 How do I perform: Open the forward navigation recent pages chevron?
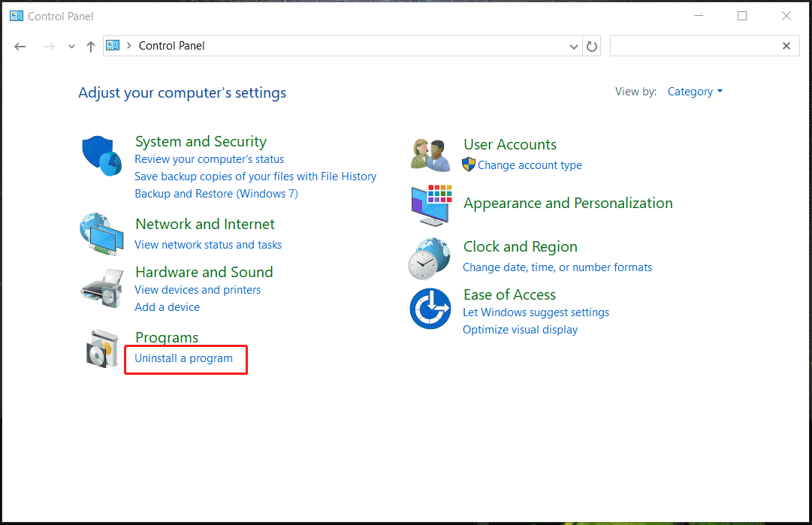[x=71, y=46]
